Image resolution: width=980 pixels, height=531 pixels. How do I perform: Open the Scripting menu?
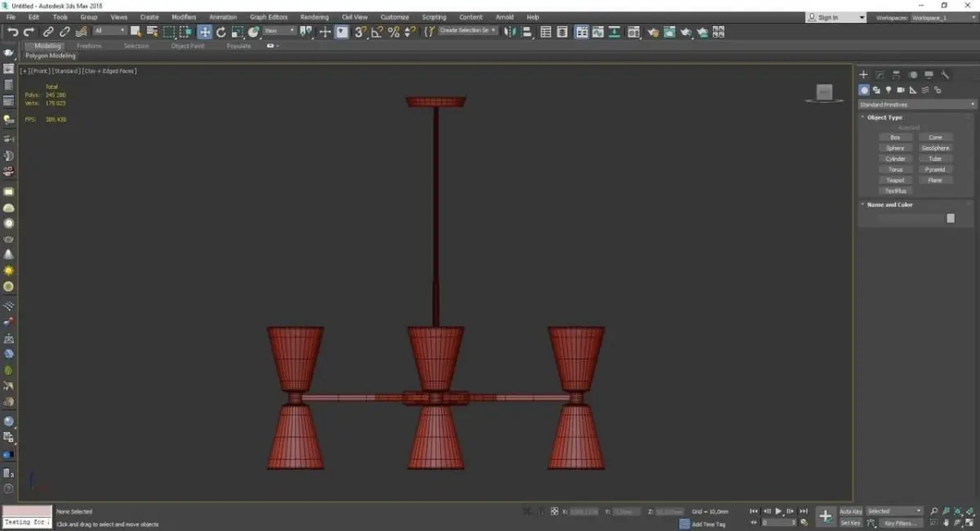click(x=434, y=17)
